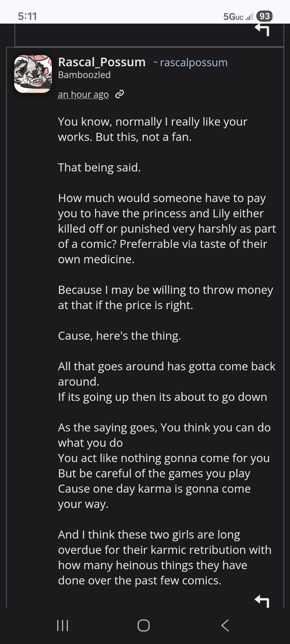Tap the ~rascalpossum username handle
The width and height of the screenshot is (290, 644).
tap(193, 62)
